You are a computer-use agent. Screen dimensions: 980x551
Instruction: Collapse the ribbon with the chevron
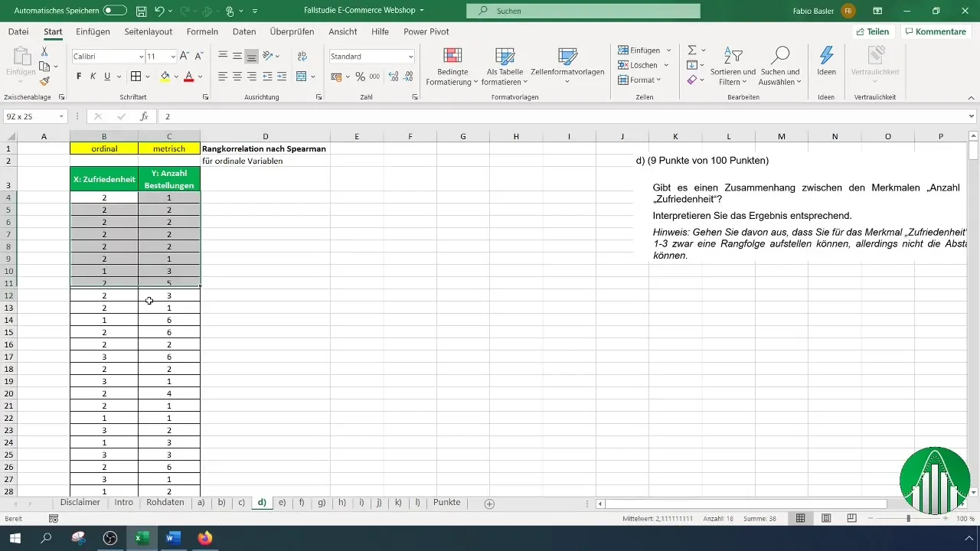(x=971, y=98)
